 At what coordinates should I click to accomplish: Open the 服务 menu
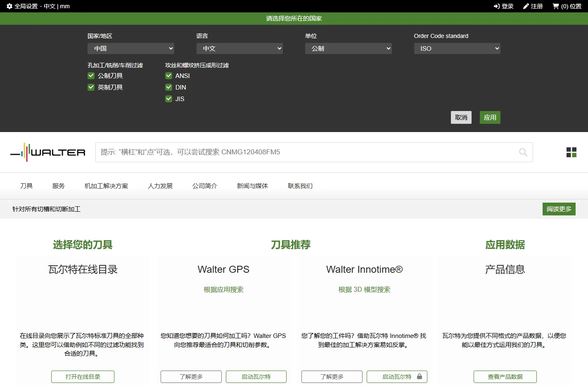(x=59, y=186)
